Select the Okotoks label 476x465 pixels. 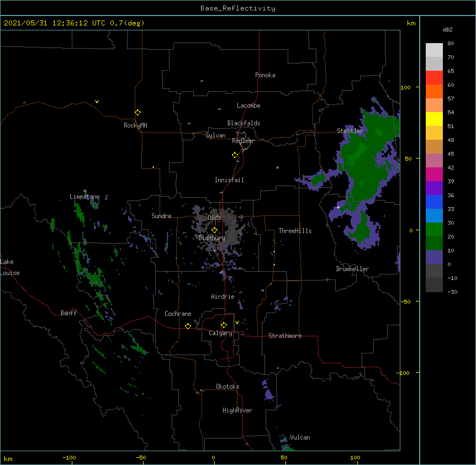pos(228,387)
